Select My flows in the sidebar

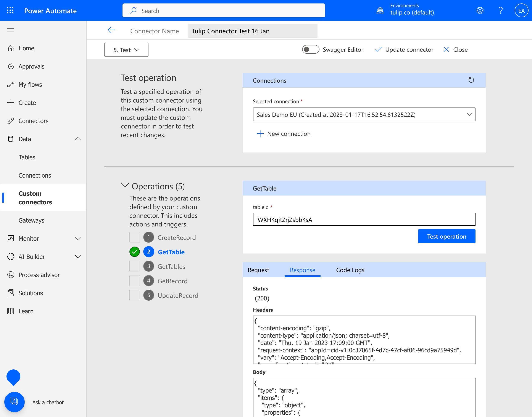click(30, 84)
